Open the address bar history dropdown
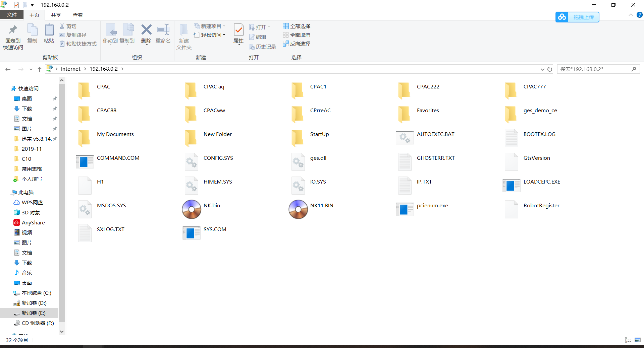This screenshot has height=348, width=644. click(542, 69)
